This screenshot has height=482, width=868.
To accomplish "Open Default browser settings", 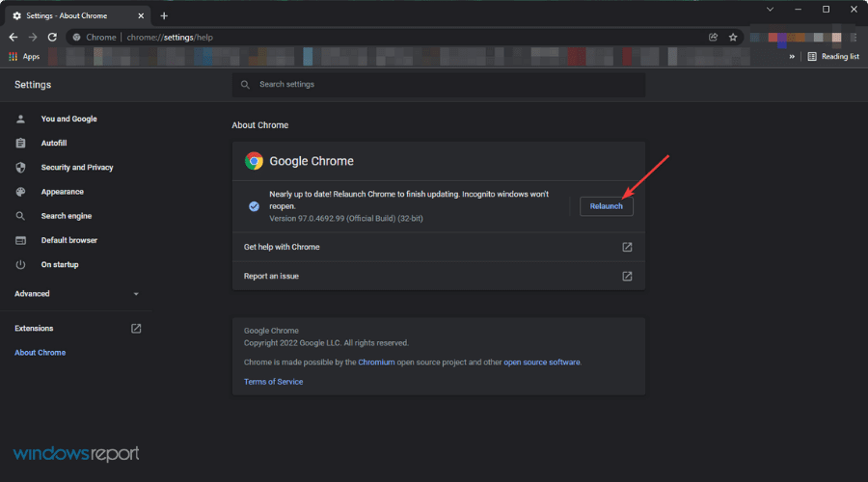I will coord(69,240).
